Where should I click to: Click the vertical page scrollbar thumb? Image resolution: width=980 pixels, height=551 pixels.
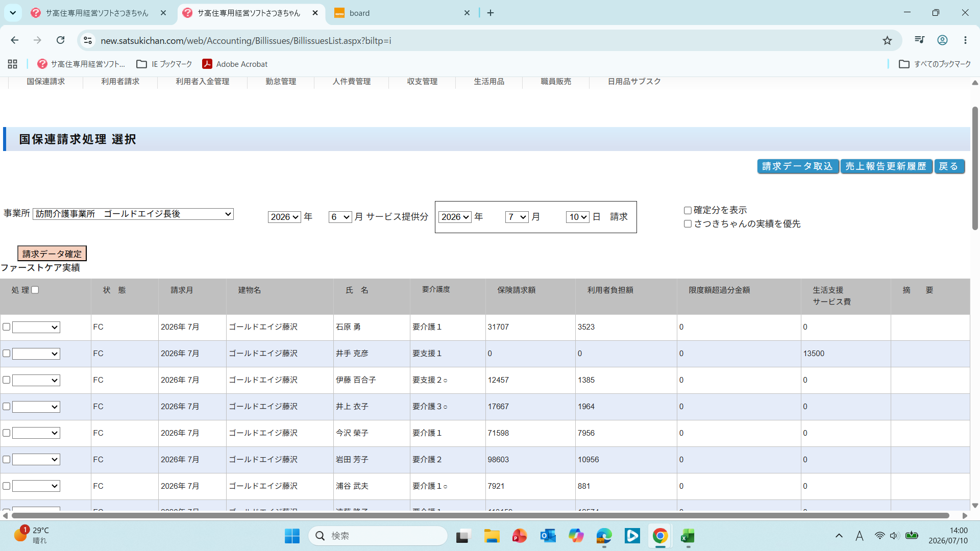pyautogui.click(x=975, y=168)
